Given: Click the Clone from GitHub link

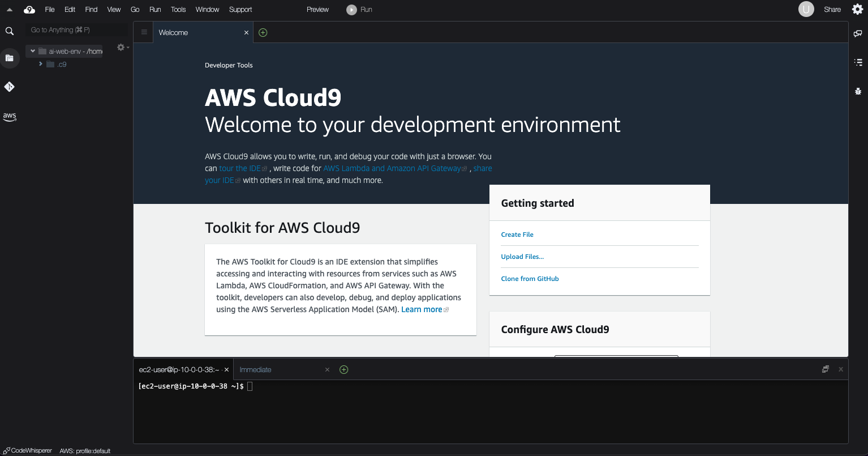Looking at the screenshot, I should tap(530, 279).
